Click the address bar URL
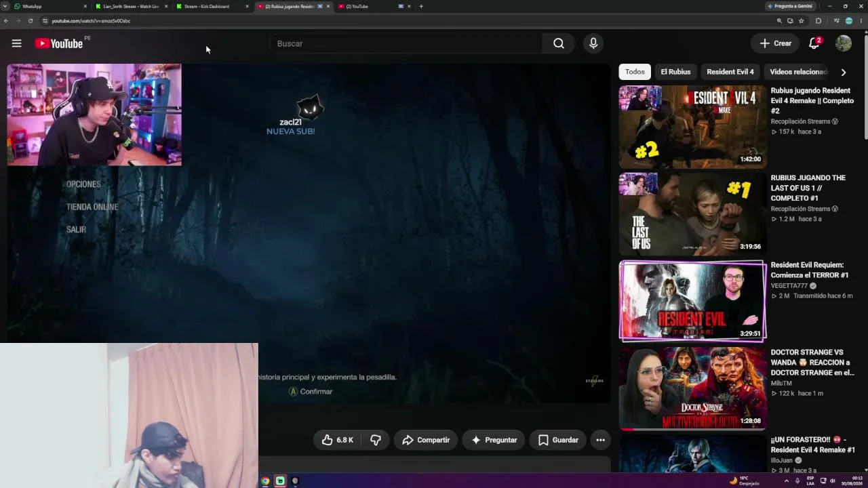Viewport: 868px width, 488px height. [x=91, y=21]
